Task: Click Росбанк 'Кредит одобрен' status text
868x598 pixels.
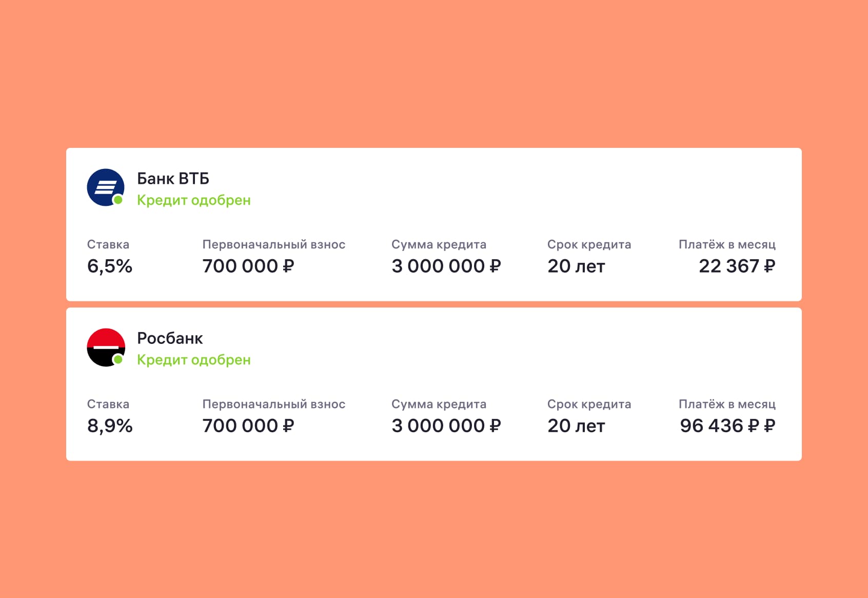Action: [x=193, y=360]
